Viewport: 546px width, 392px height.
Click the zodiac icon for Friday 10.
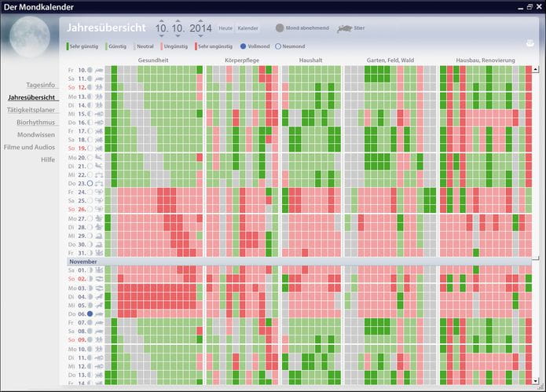99,70
